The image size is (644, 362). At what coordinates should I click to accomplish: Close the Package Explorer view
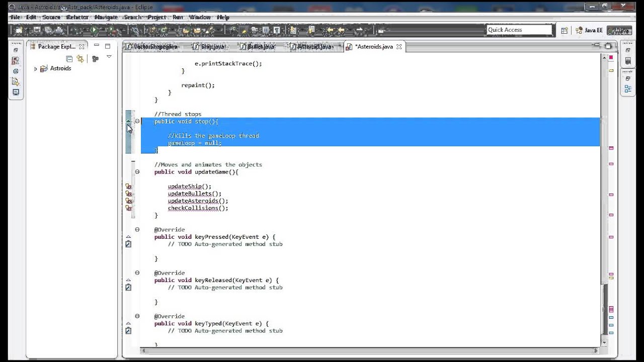point(82,46)
